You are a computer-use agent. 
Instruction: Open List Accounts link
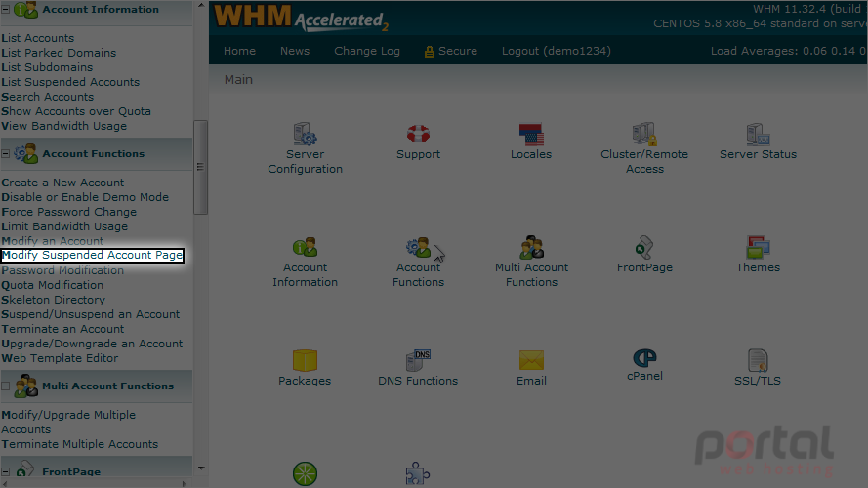(x=38, y=38)
